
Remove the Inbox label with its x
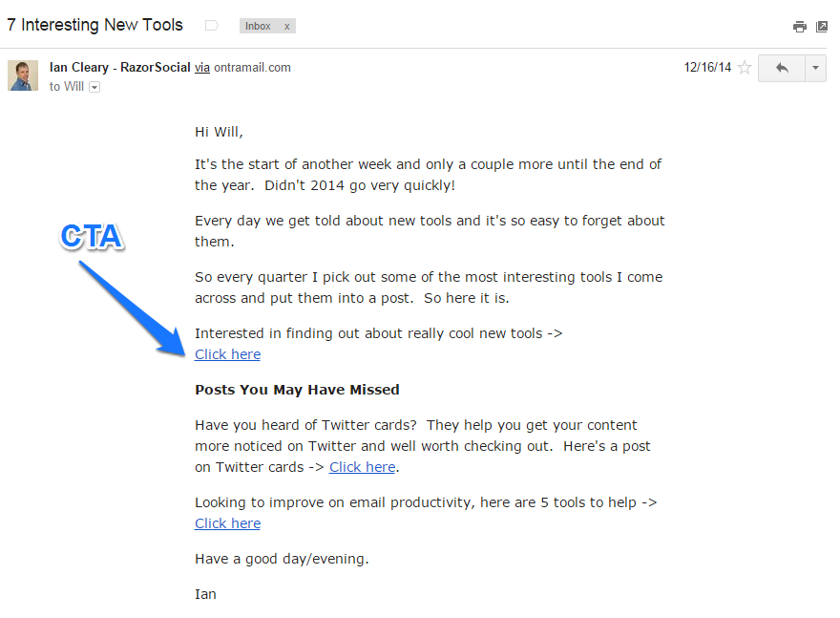(x=286, y=27)
